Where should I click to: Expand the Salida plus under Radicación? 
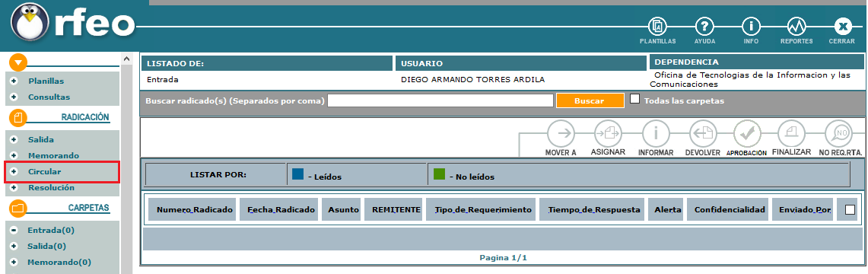(14, 139)
